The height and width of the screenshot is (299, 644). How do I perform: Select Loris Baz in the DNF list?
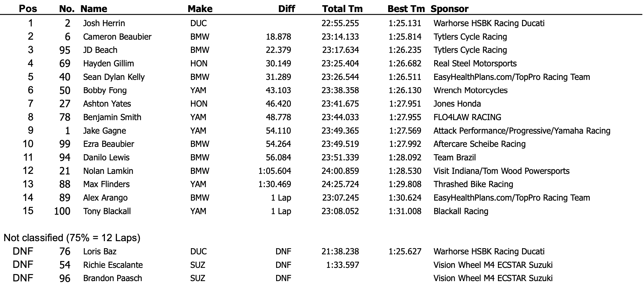(100, 251)
